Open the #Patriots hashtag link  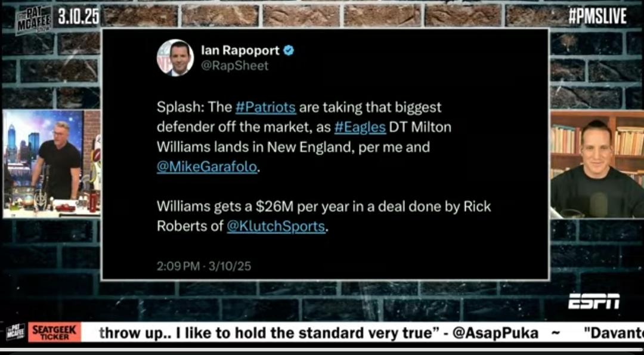coord(265,107)
